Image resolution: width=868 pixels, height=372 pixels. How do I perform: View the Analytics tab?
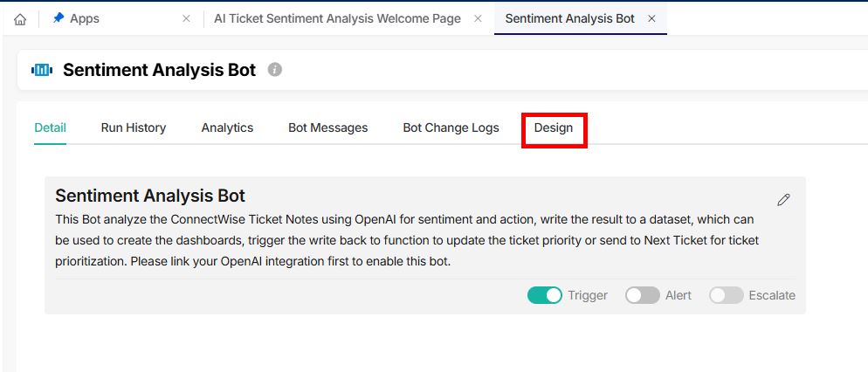pyautogui.click(x=227, y=127)
